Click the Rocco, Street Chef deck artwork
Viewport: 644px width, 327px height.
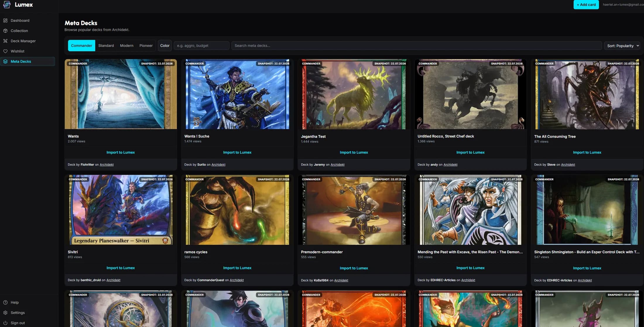pyautogui.click(x=470, y=94)
